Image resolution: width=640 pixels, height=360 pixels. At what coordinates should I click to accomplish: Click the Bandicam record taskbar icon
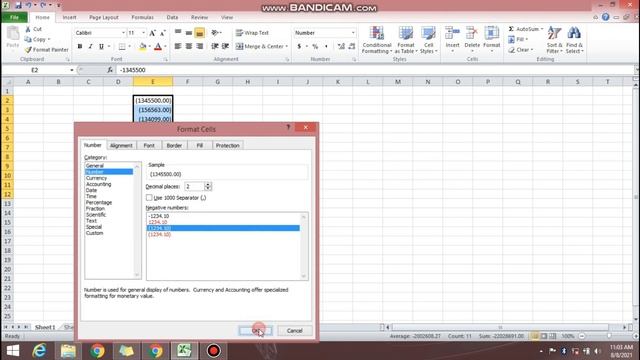pyautogui.click(x=213, y=351)
